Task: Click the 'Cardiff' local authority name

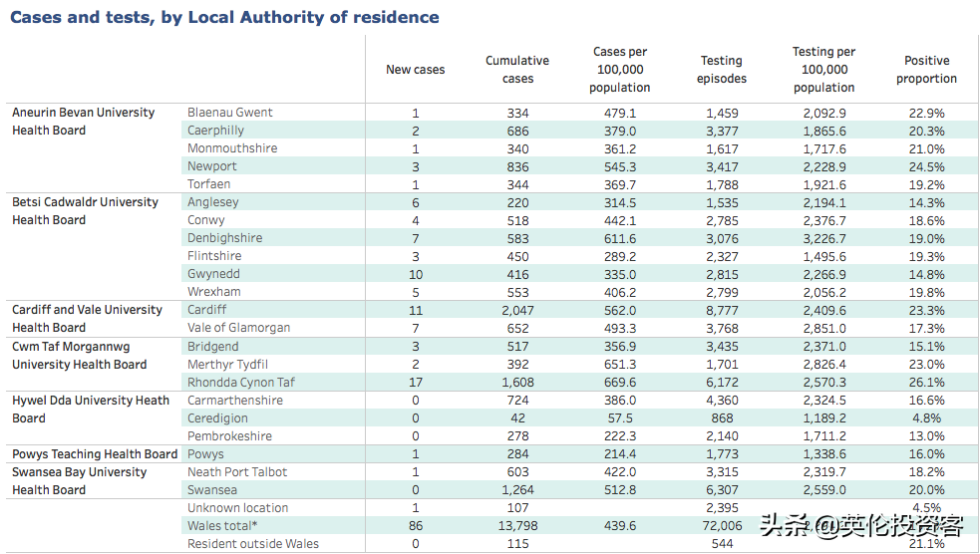Action: pyautogui.click(x=207, y=310)
